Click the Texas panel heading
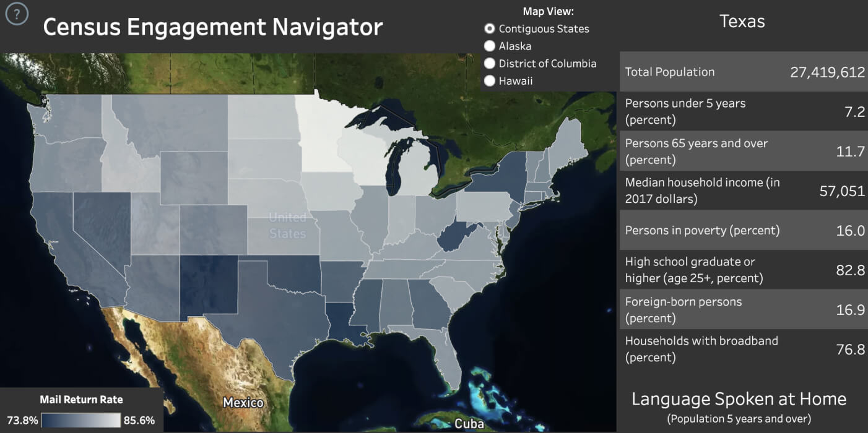This screenshot has width=868, height=433. (x=742, y=21)
